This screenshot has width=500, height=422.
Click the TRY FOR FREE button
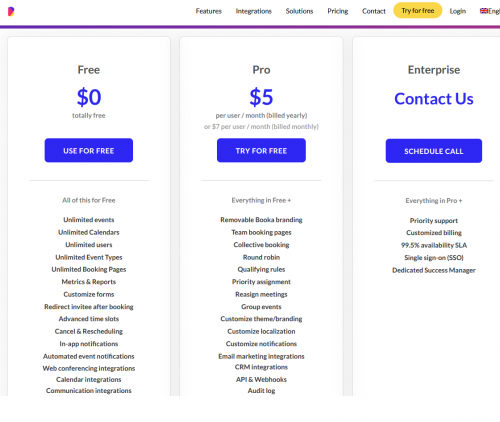[x=261, y=151]
